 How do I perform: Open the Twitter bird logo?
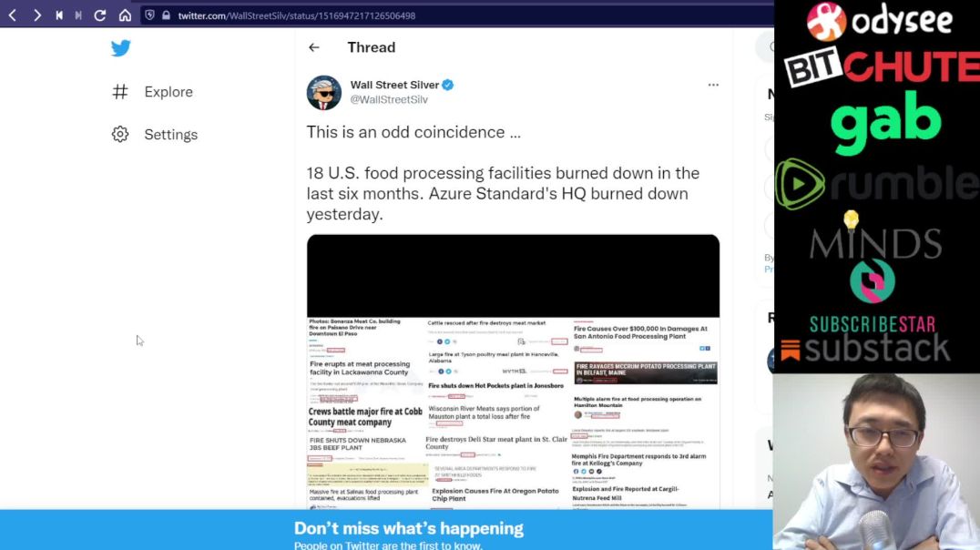point(120,48)
